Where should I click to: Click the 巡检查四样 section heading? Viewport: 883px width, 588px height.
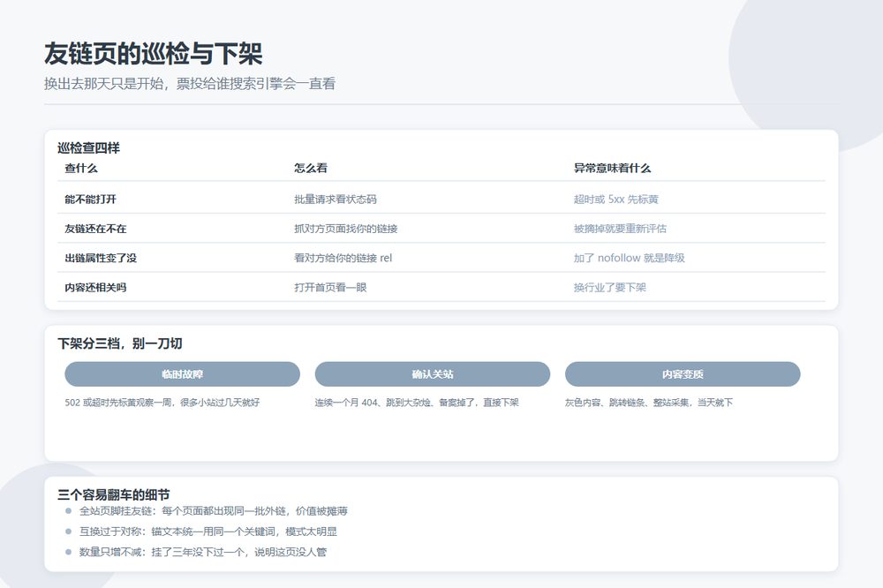88,147
